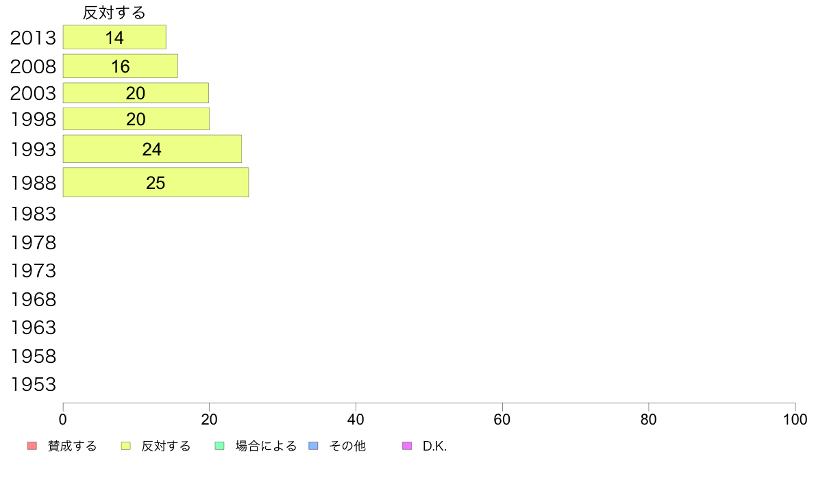Click the yellow 反対する legend swatch

click(x=125, y=446)
